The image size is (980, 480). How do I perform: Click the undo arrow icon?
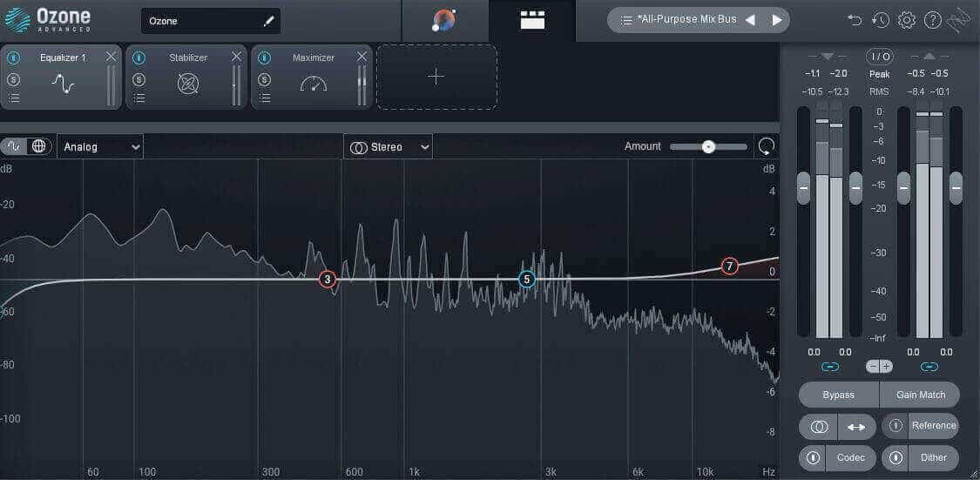click(855, 20)
